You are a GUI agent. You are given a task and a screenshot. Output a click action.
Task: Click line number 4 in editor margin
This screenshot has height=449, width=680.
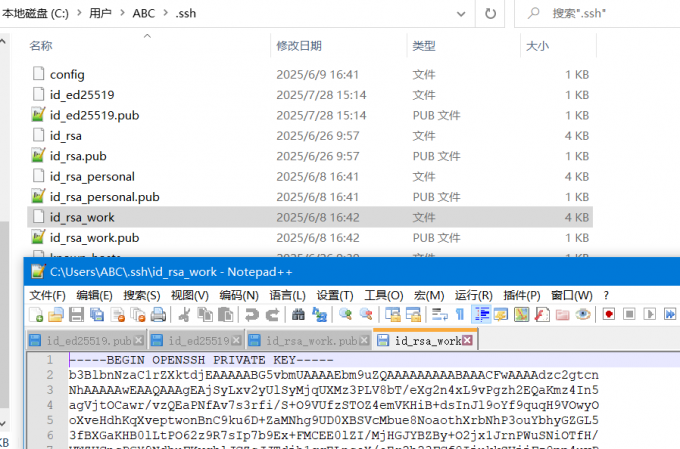point(50,405)
